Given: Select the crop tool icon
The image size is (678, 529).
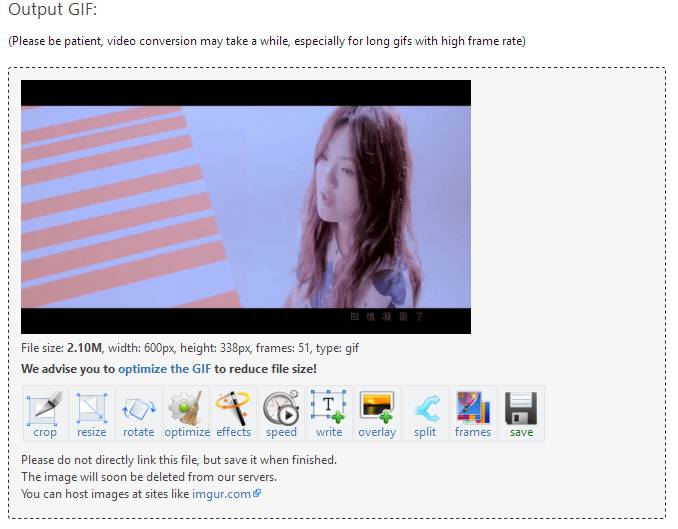Looking at the screenshot, I should tap(45, 414).
